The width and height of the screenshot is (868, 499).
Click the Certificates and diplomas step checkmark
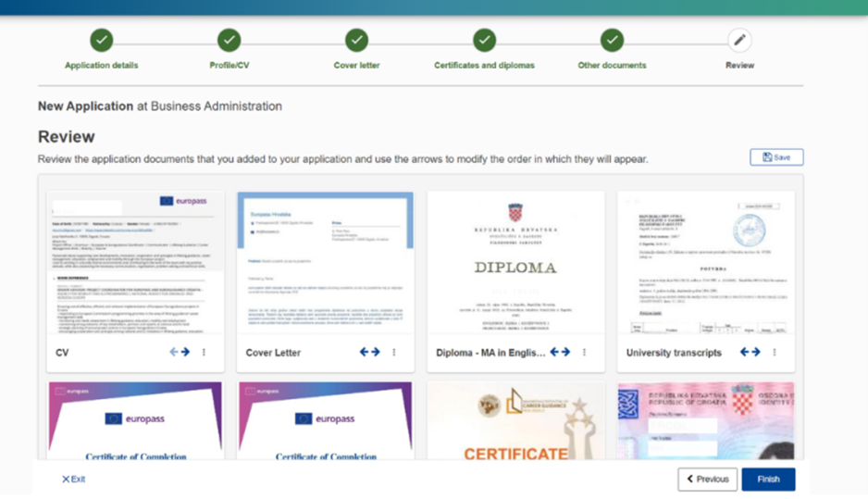[484, 40]
